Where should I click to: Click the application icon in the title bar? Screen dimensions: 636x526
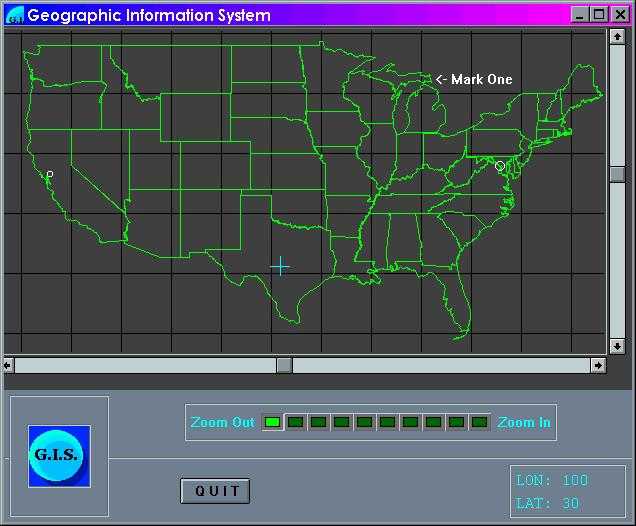point(14,15)
